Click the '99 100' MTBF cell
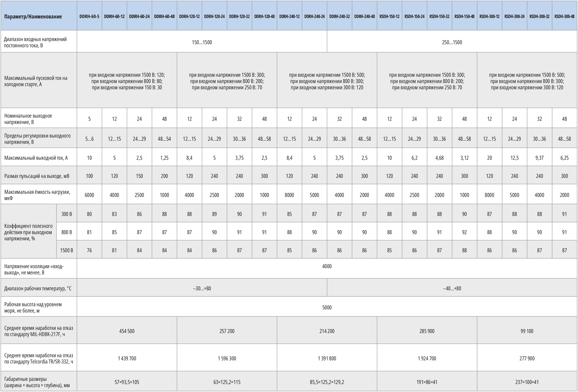Screen dimensions: 578x392 coord(527,330)
